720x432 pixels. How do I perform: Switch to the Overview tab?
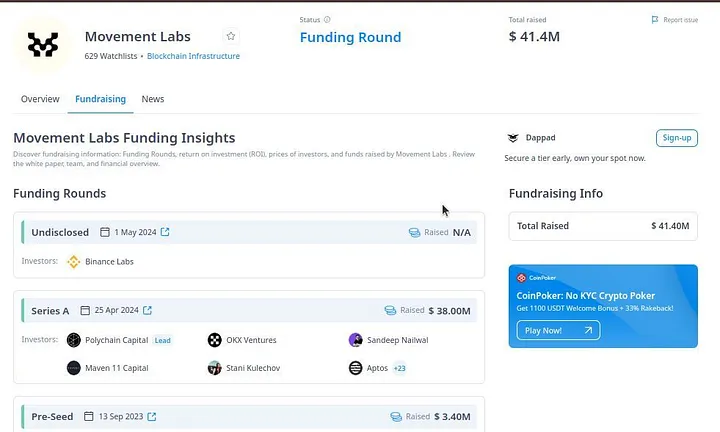(x=40, y=99)
